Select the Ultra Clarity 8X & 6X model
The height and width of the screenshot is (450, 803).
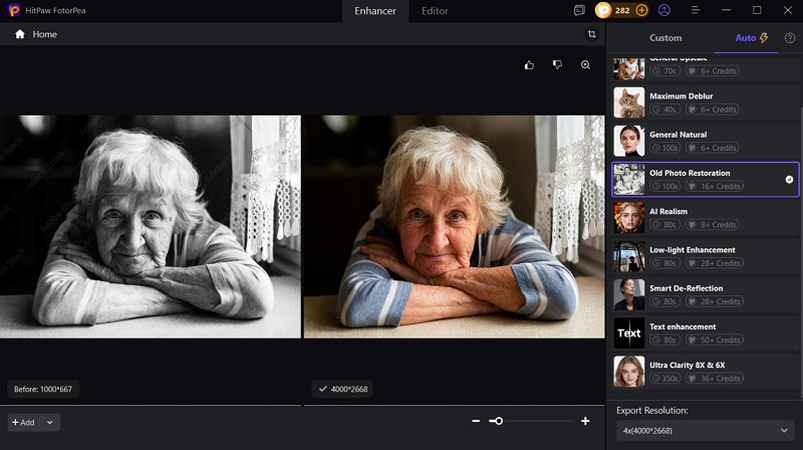tap(705, 371)
